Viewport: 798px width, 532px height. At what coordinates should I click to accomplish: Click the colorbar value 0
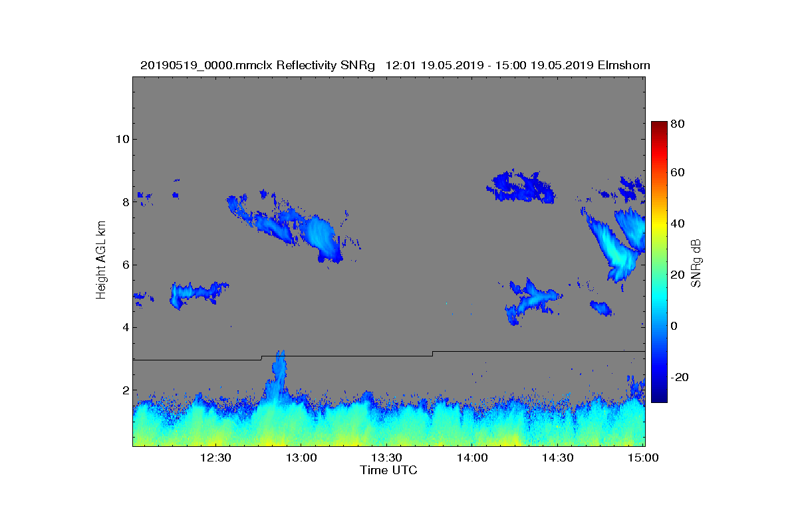coord(674,326)
